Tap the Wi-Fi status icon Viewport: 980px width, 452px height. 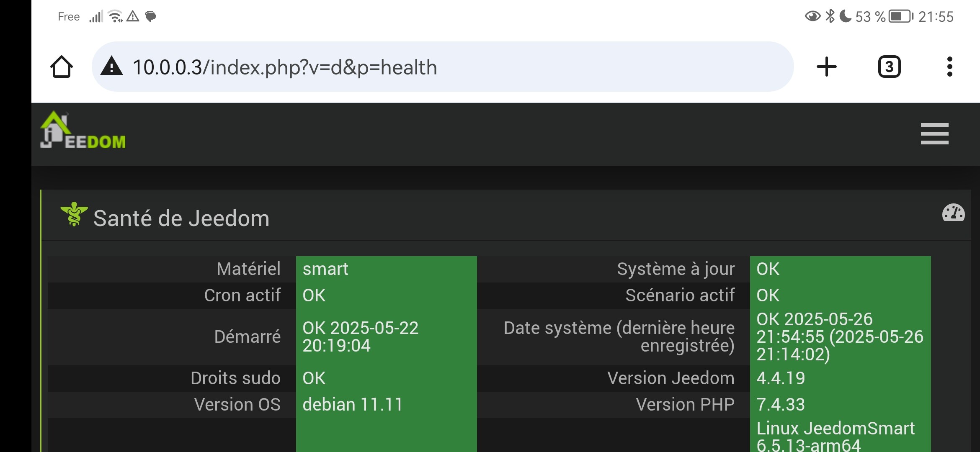point(115,16)
